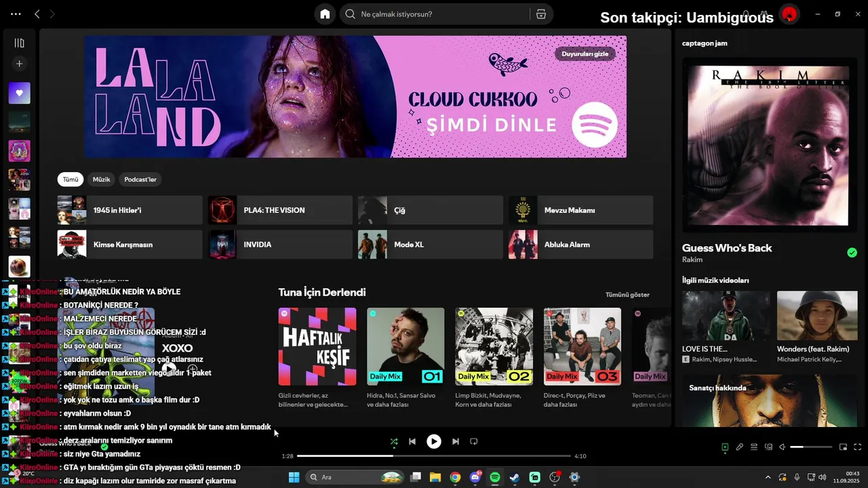
Task: Open Steam from taskbar
Action: pos(515,477)
